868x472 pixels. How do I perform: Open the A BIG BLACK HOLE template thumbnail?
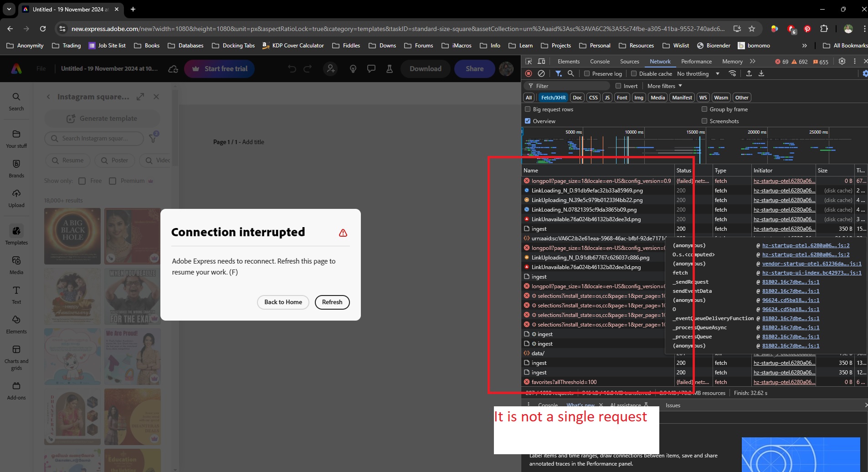[x=72, y=236]
